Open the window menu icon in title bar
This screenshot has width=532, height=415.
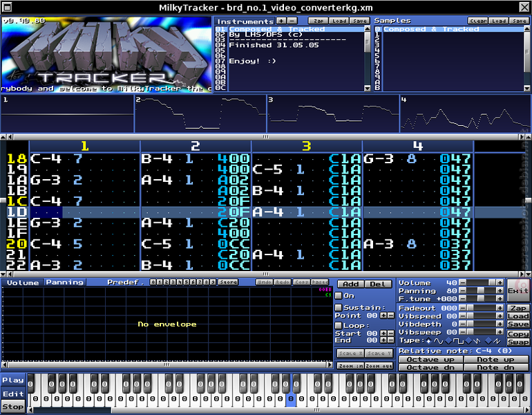6,7
